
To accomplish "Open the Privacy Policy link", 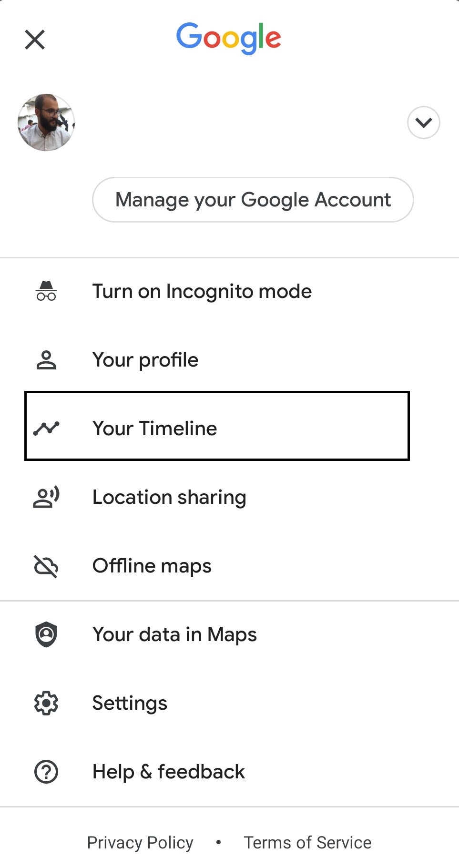I will click(x=140, y=842).
